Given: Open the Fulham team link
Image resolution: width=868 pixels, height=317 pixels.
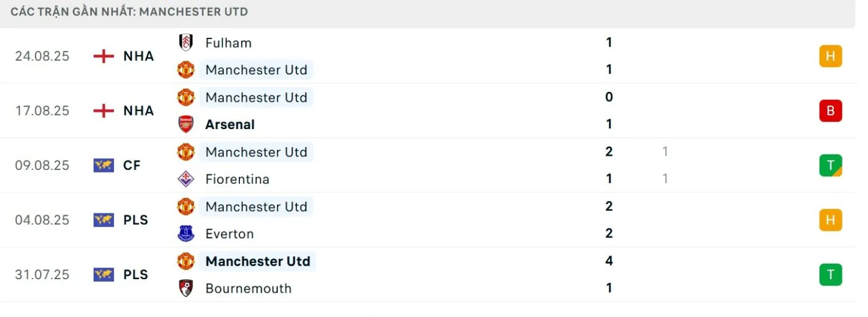Looking at the screenshot, I should pyautogui.click(x=228, y=43).
